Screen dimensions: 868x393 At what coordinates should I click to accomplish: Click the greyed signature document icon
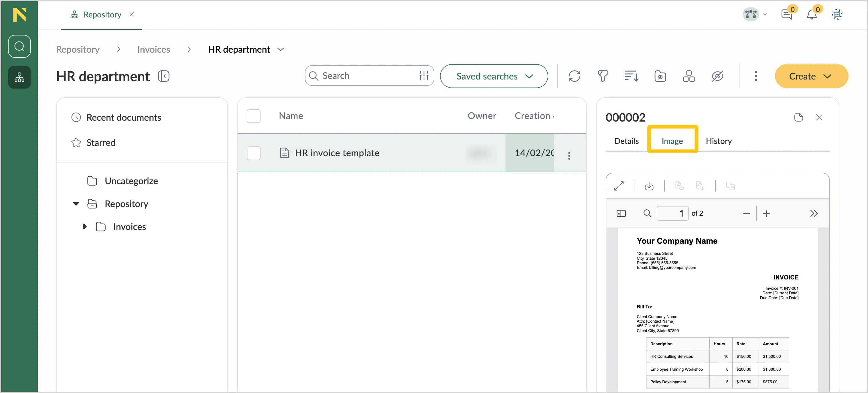[x=679, y=186]
